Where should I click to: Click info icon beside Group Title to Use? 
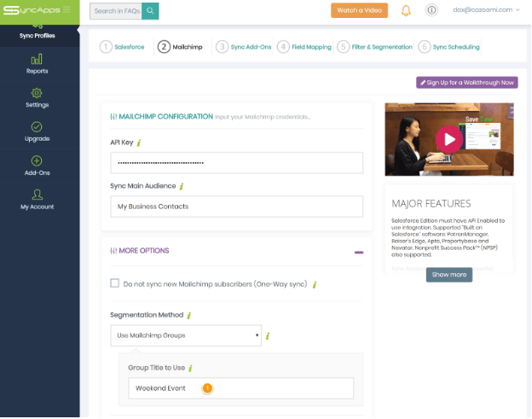pyautogui.click(x=191, y=368)
